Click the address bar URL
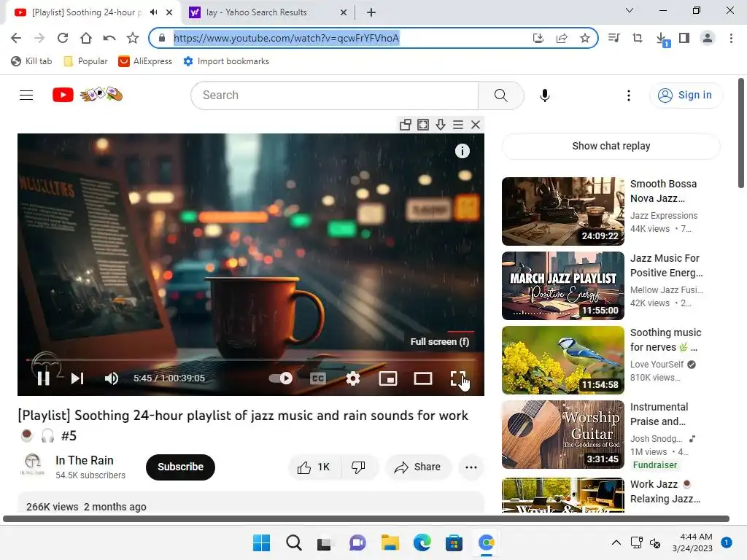 (286, 38)
